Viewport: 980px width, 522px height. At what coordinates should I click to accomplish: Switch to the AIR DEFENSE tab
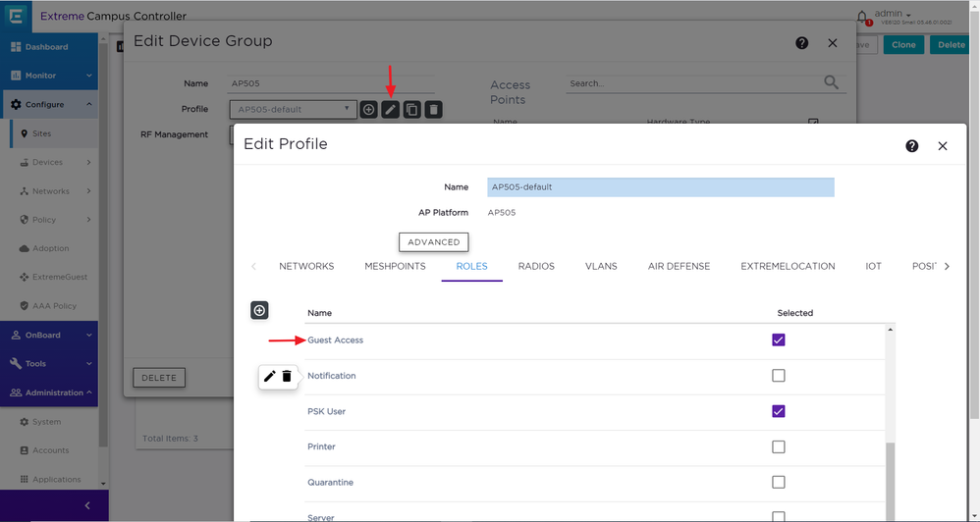point(679,266)
